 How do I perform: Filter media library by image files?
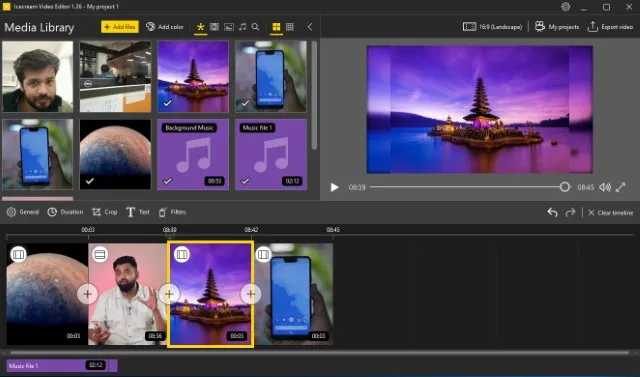click(x=229, y=27)
